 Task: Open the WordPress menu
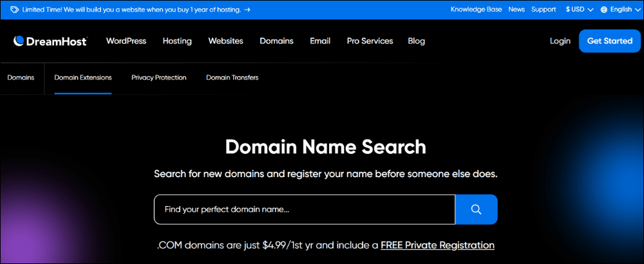coord(126,41)
